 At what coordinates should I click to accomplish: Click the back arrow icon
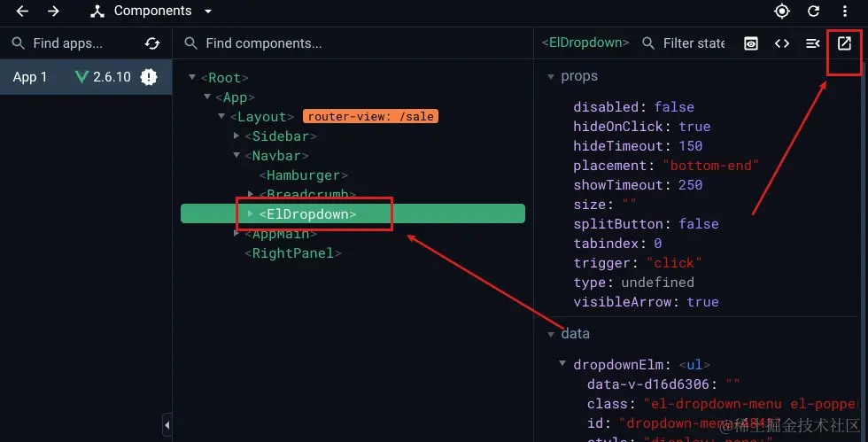tap(22, 12)
